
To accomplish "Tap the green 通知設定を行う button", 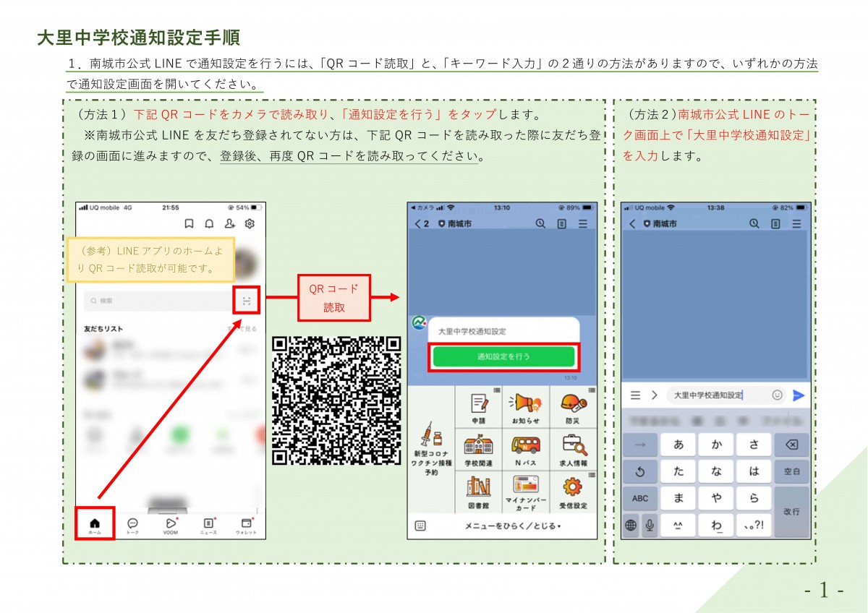I will pos(506,356).
